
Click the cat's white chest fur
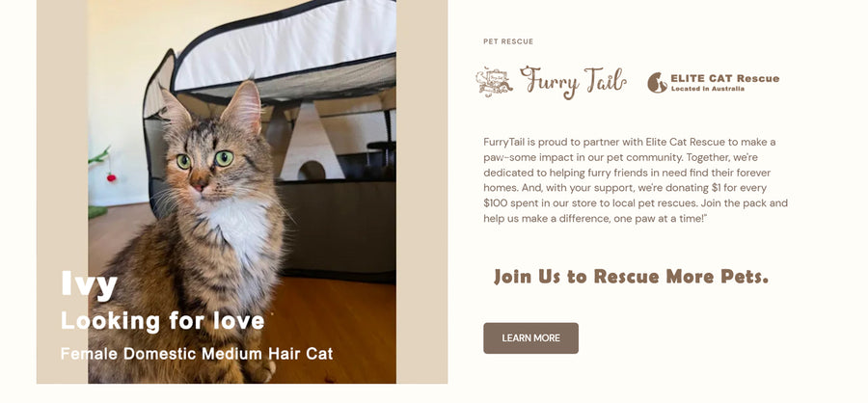(239, 225)
